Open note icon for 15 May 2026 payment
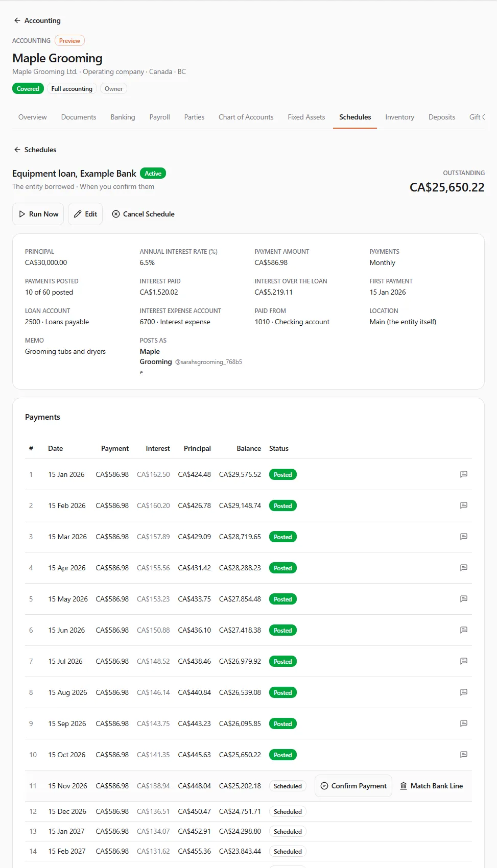 pyautogui.click(x=464, y=599)
